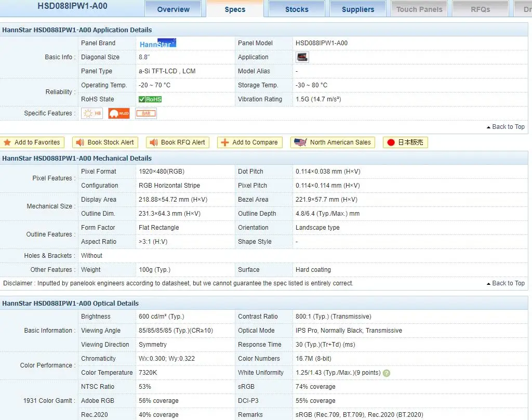Image resolution: width=532 pixels, height=420 pixels.
Task: Click the WLED backlight feature icon
Action: 119,113
